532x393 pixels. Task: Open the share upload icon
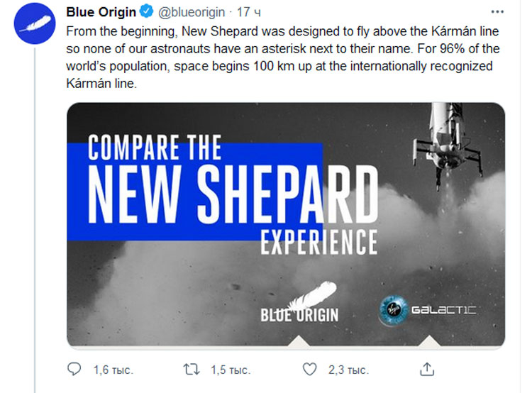427,370
